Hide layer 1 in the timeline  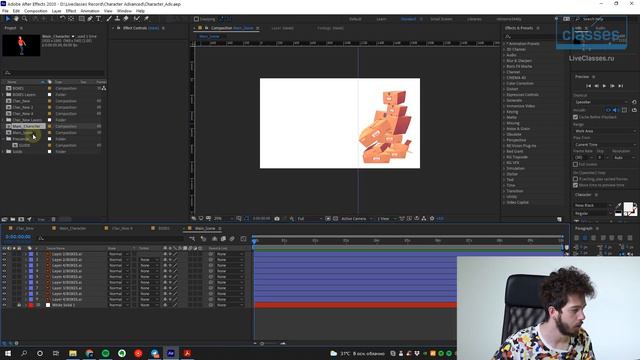[x=4, y=254]
